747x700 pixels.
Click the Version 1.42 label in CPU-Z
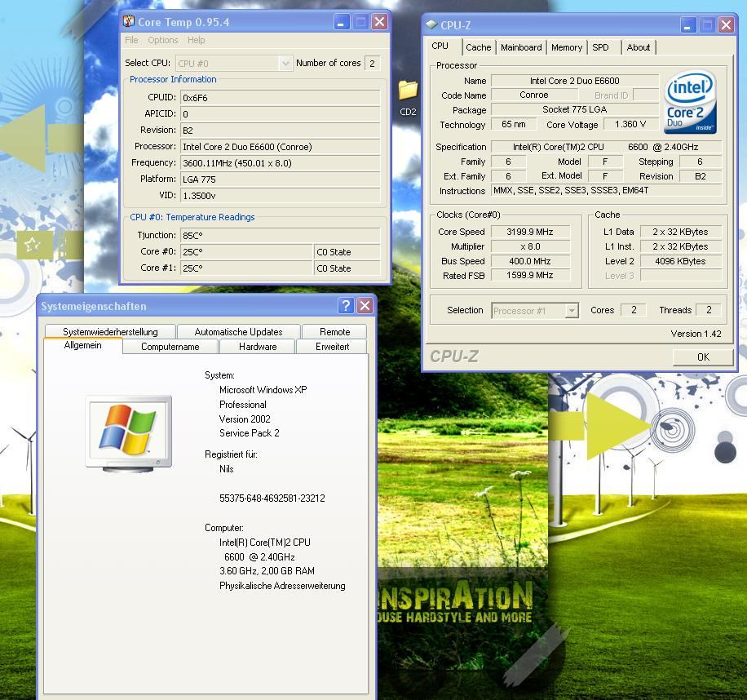tap(696, 334)
